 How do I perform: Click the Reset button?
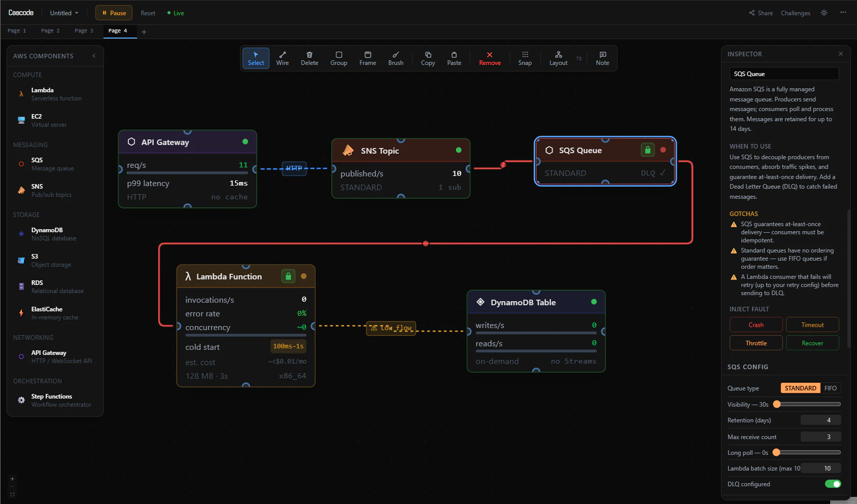[x=148, y=13]
